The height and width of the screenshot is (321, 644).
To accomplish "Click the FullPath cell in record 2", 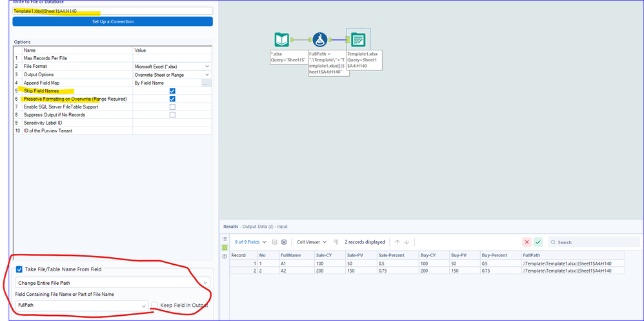I will (573, 271).
